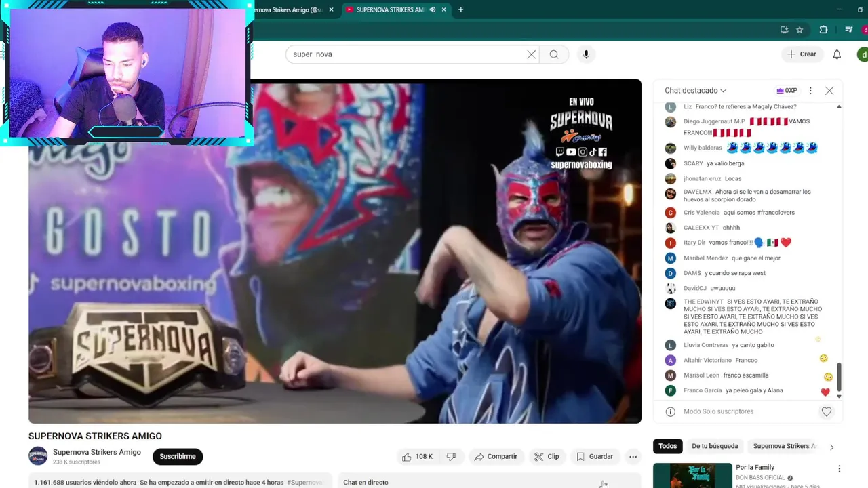Dislike the video with thumbs-down
868x488 pixels.
pos(451,457)
